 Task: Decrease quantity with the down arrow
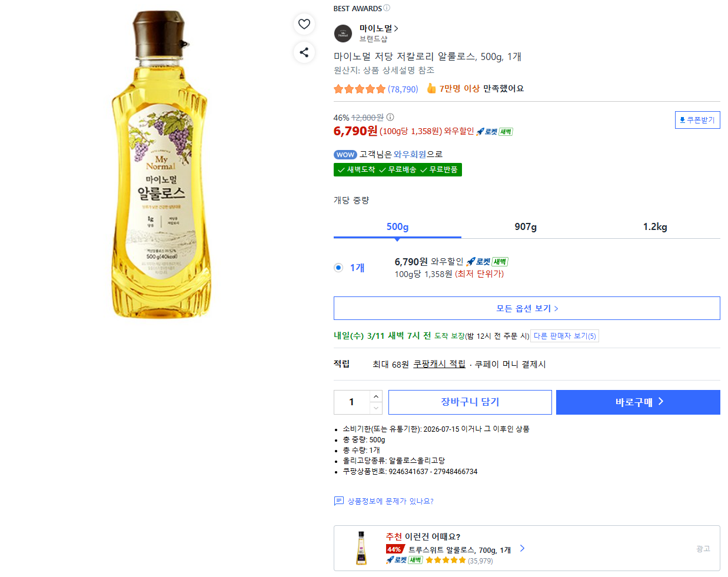pos(376,408)
